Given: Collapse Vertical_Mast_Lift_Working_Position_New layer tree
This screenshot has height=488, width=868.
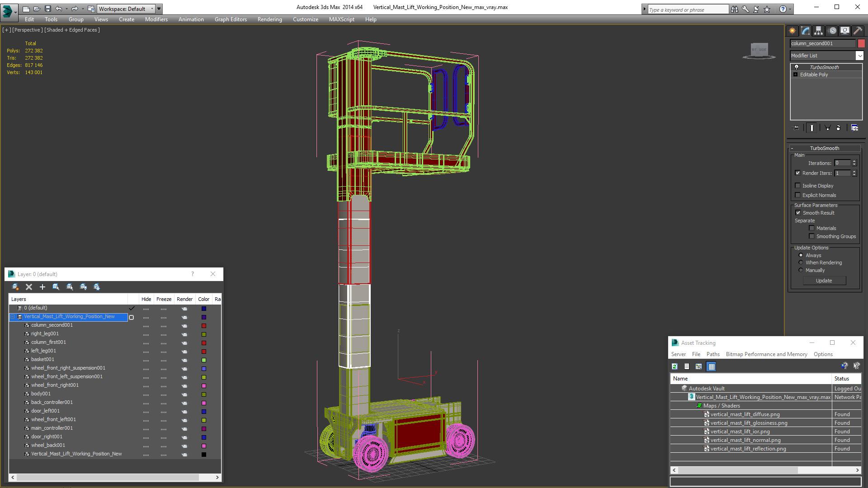Looking at the screenshot, I should [13, 317].
